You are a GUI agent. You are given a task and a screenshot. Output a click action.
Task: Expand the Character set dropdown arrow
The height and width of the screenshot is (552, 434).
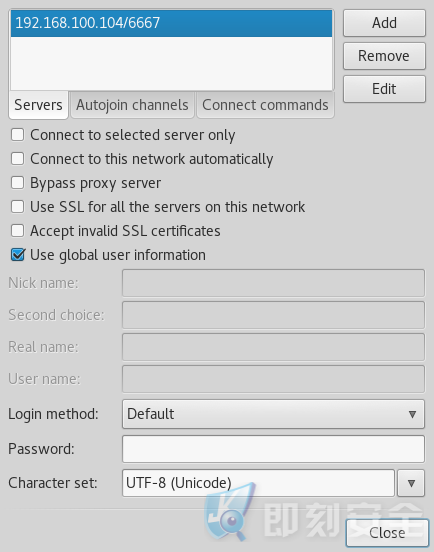pos(411,483)
